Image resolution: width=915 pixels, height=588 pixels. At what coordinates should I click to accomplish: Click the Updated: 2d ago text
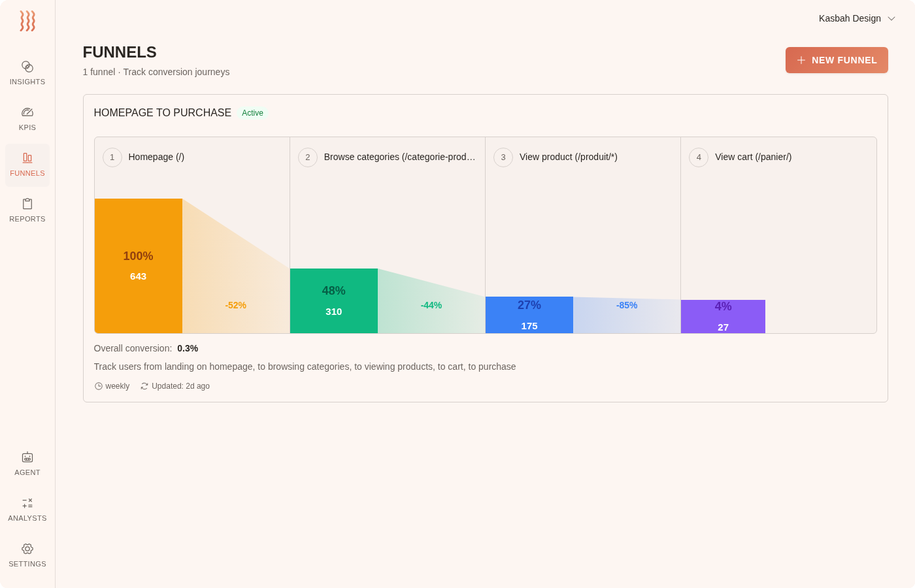(180, 386)
